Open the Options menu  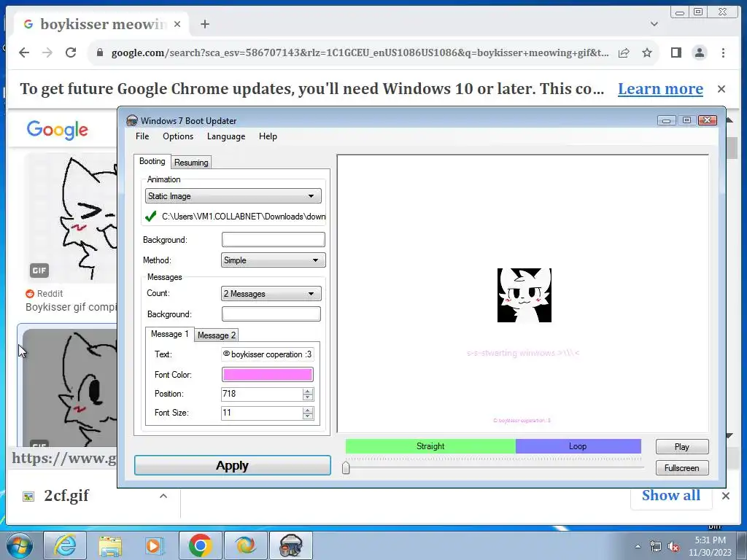click(178, 136)
